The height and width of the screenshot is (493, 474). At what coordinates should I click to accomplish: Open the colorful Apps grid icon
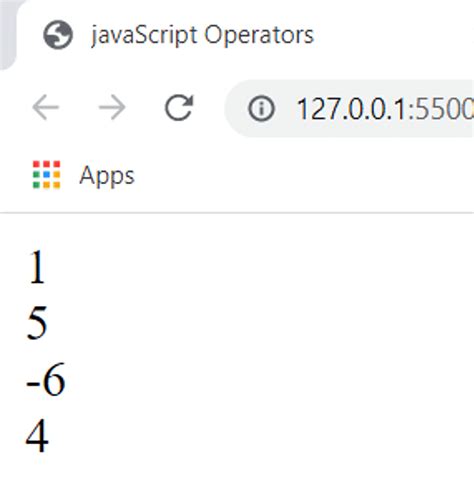[46, 175]
